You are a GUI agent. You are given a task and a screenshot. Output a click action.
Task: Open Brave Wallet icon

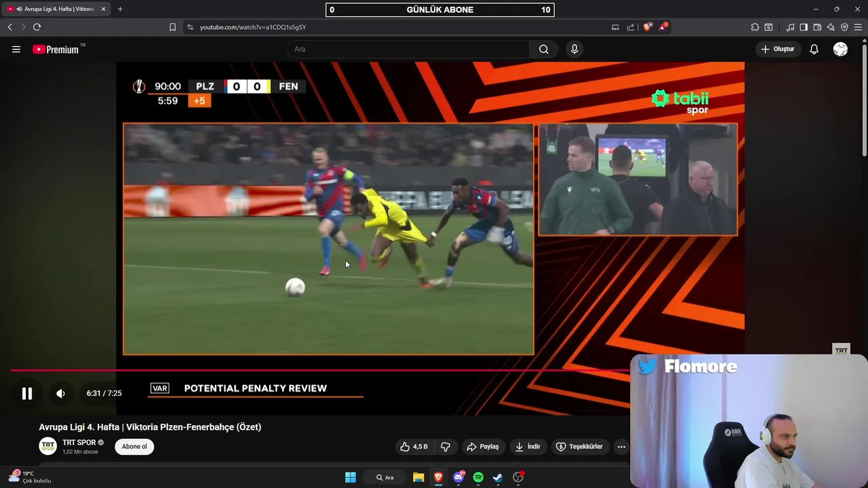817,27
